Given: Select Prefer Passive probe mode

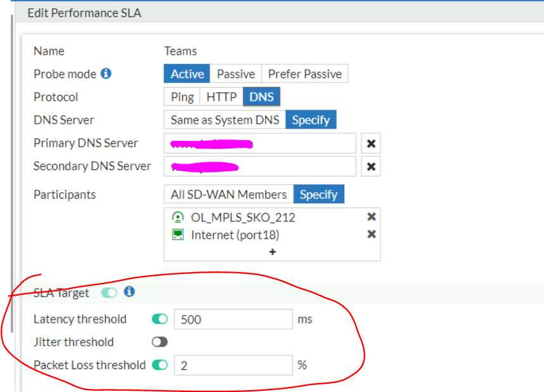Looking at the screenshot, I should pyautogui.click(x=304, y=74).
